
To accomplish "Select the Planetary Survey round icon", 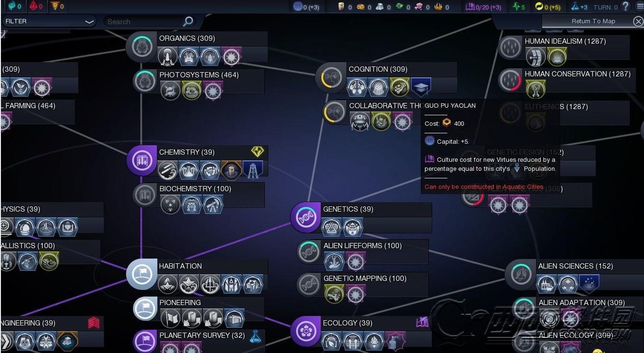I will pyautogui.click(x=145, y=341).
